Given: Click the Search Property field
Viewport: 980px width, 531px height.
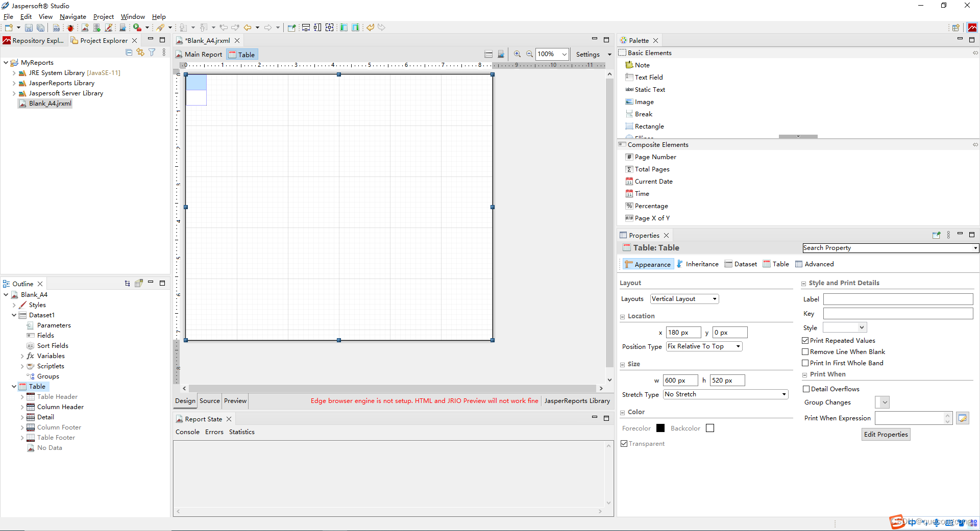Looking at the screenshot, I should click(890, 248).
